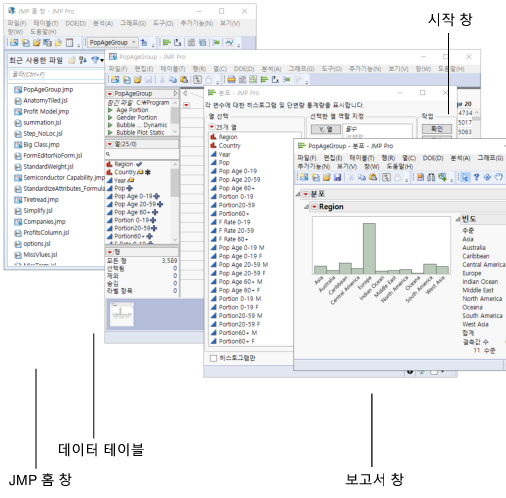Image resolution: width=506 pixels, height=498 pixels.
Task: Select Pop Age 20-59 in launch column list
Action: click(x=239, y=179)
